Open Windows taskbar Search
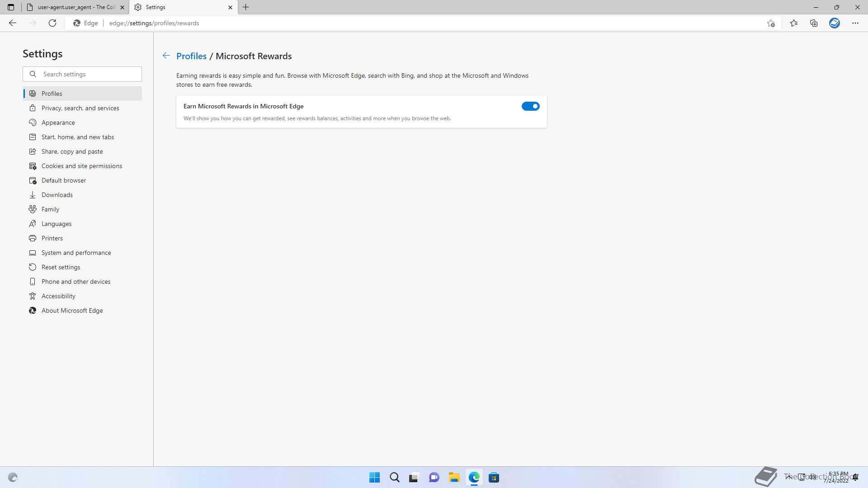The image size is (868, 488). (394, 478)
